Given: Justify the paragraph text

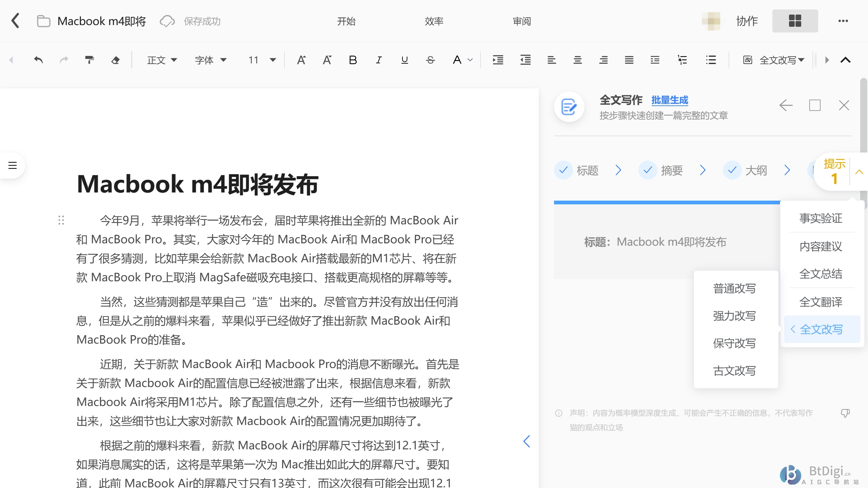Looking at the screenshot, I should 629,60.
